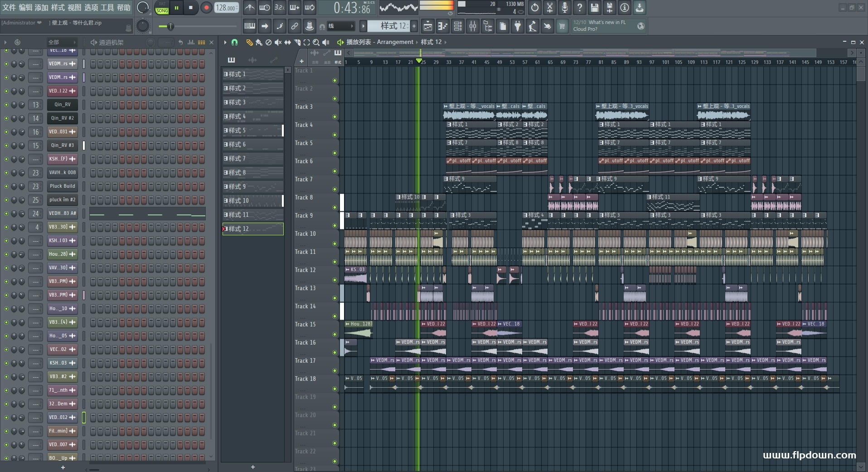Toggle the SONG/PAT mode switch
This screenshot has height=472, width=868.
pyautogui.click(x=162, y=8)
